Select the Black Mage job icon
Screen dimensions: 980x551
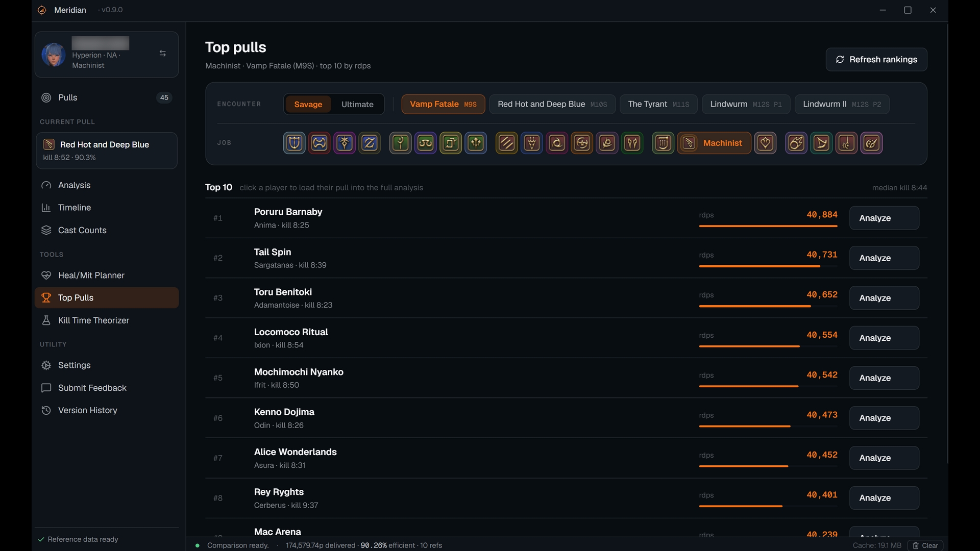point(796,143)
